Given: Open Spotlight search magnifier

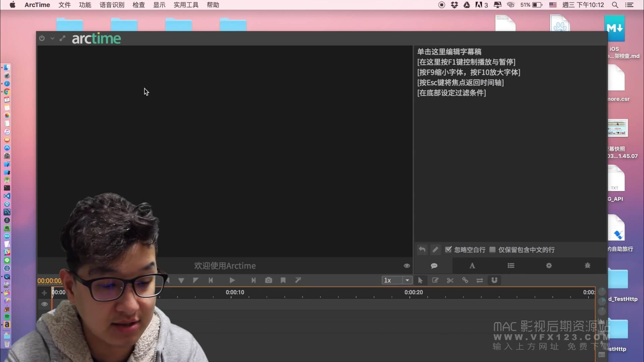Looking at the screenshot, I should tap(615, 5).
